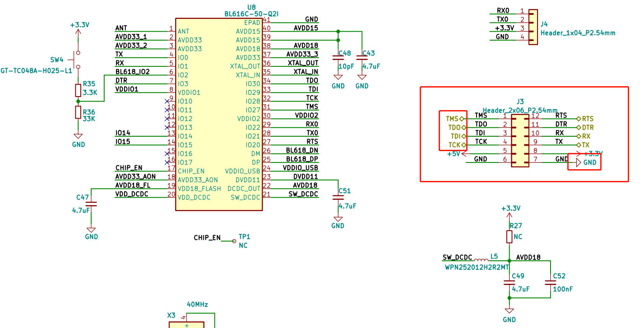Pick the C43 4.7uF capacitor symbol

click(362, 57)
